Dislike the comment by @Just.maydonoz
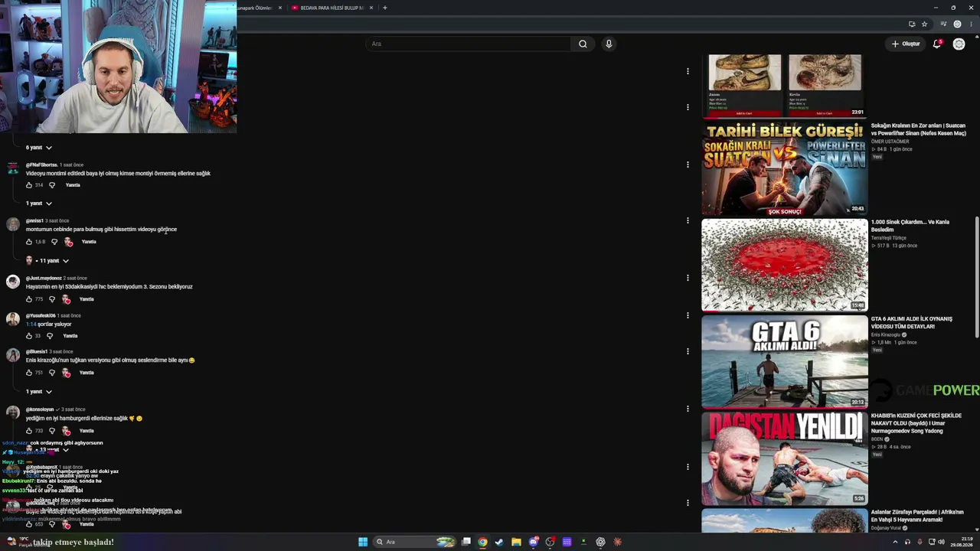The height and width of the screenshot is (551, 980). [x=52, y=299]
